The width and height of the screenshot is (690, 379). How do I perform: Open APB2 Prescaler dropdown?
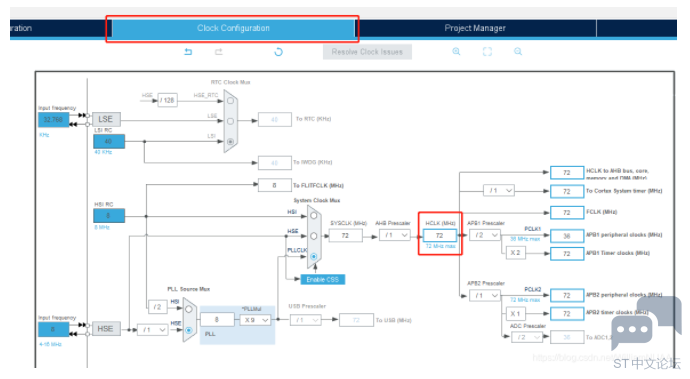point(484,295)
